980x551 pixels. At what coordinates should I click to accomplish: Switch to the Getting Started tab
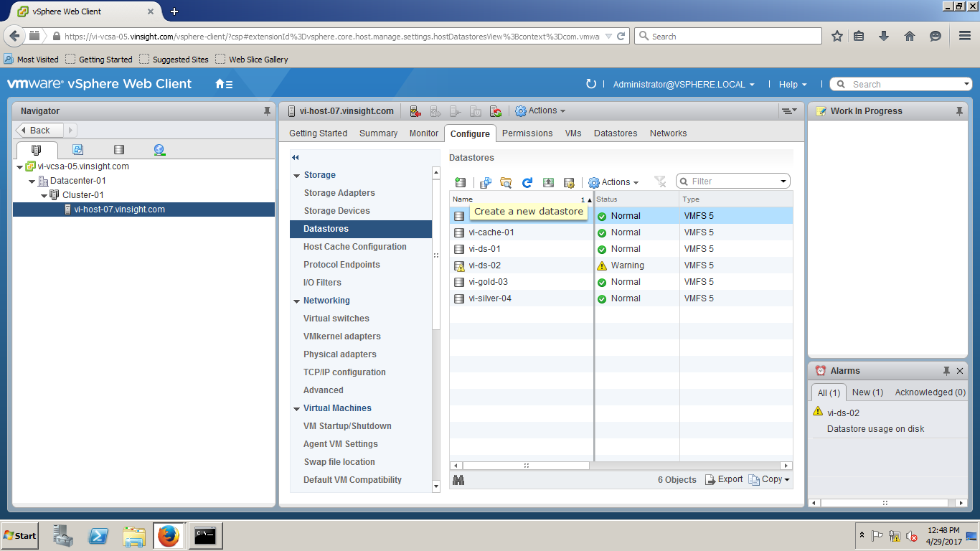click(x=318, y=133)
